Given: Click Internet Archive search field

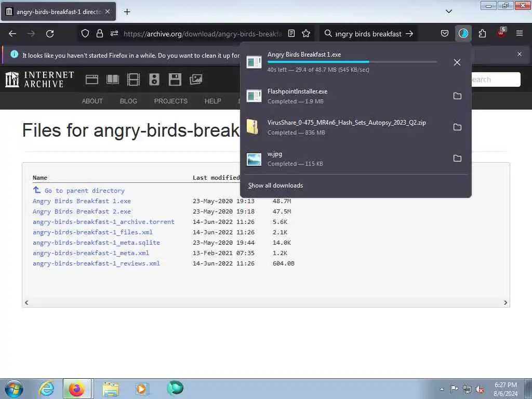Looking at the screenshot, I should click(x=496, y=79).
